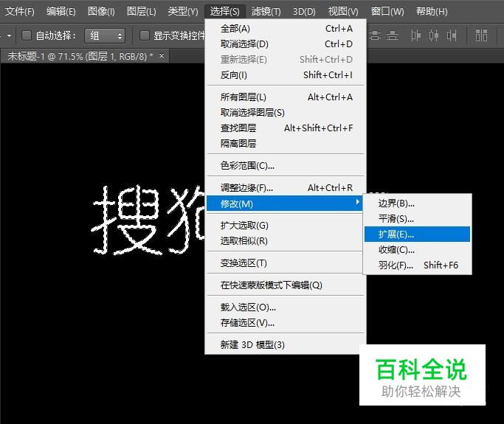Open the 图像(I) menu
This screenshot has height=424, width=504.
pos(101,12)
